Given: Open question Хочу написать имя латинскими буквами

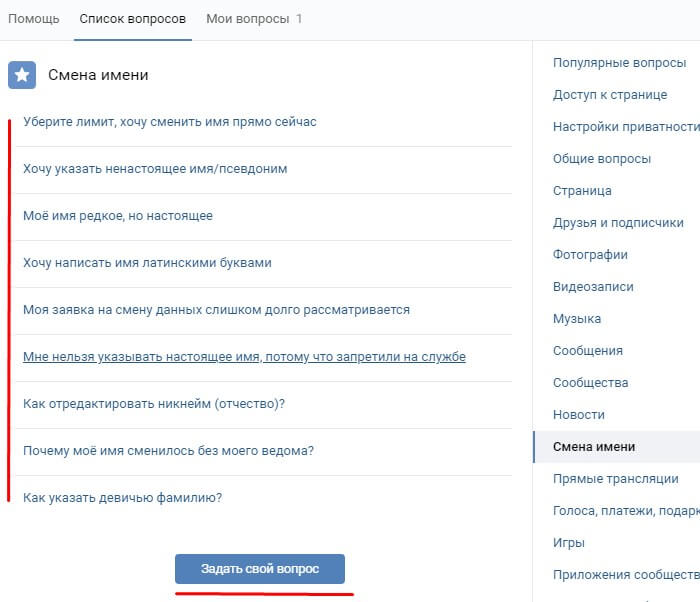Looking at the screenshot, I should [147, 263].
